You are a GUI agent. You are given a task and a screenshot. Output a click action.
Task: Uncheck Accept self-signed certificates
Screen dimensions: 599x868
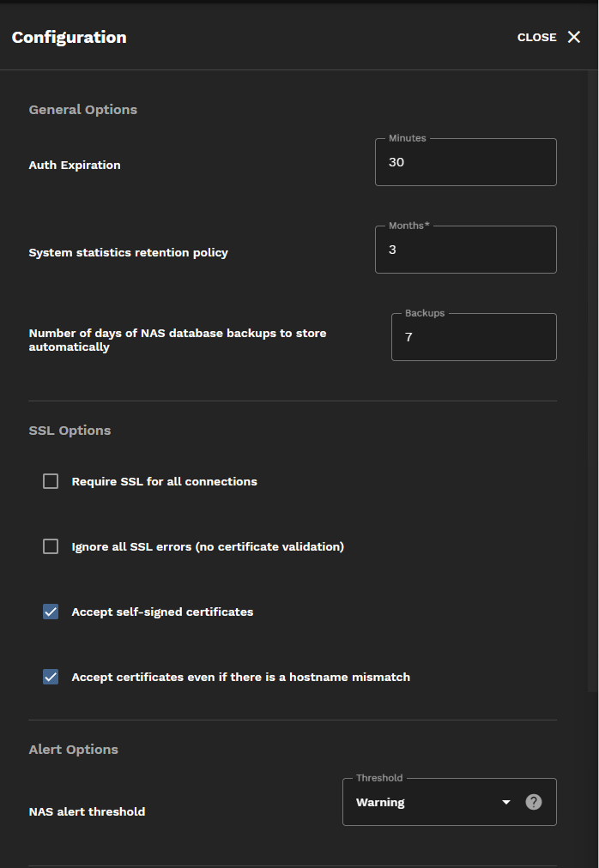[50, 612]
